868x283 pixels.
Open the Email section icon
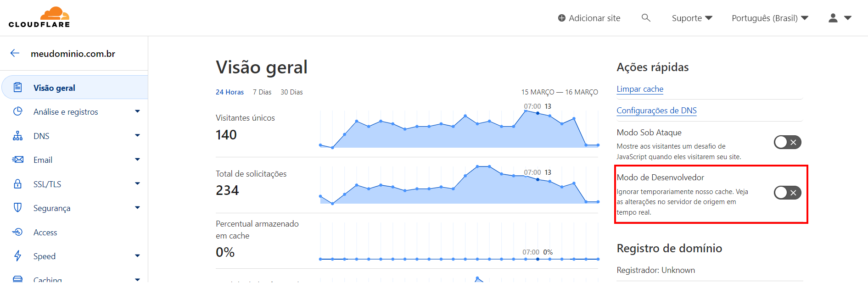pos(17,159)
